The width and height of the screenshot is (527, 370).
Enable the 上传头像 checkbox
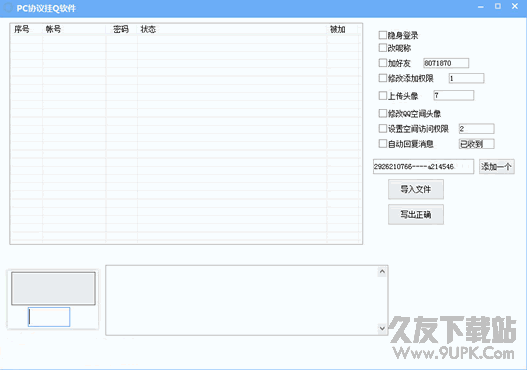pos(382,95)
